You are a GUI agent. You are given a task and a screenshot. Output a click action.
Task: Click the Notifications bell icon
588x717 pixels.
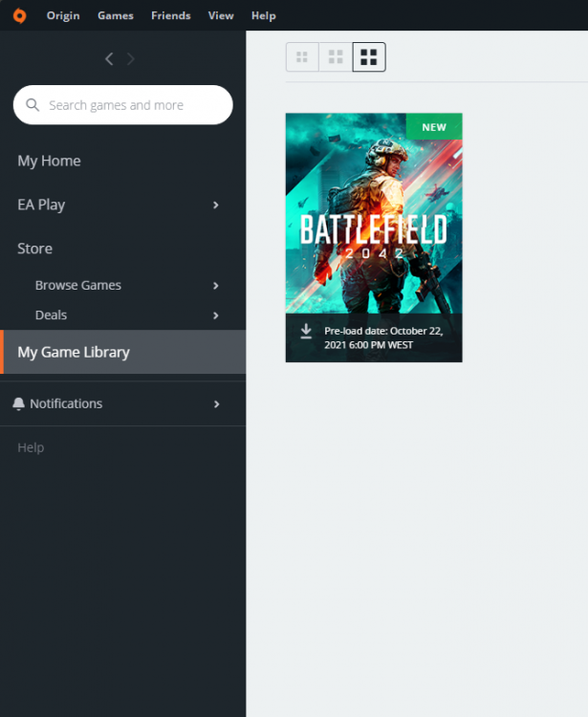click(19, 404)
